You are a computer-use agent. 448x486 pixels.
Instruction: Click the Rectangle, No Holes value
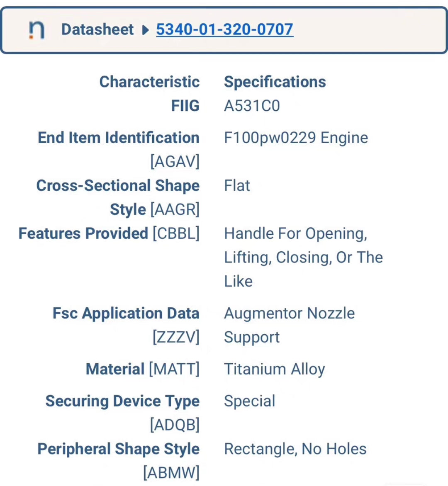(295, 449)
